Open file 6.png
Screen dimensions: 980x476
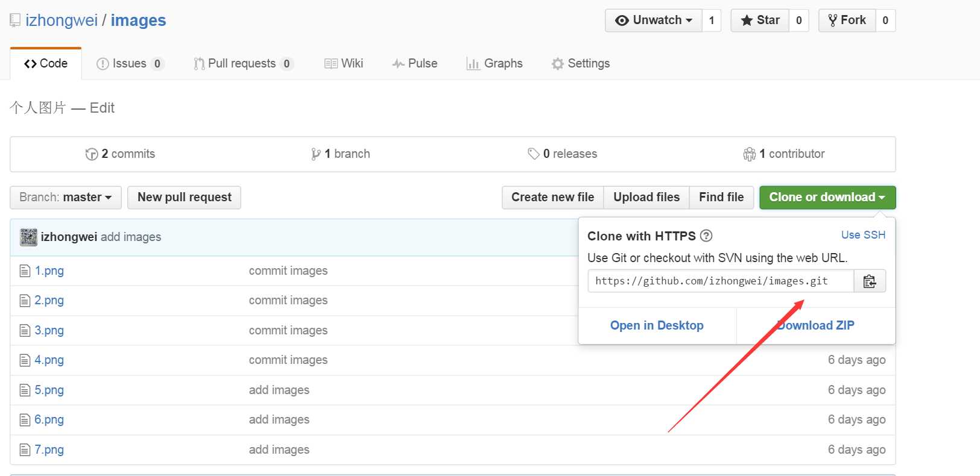pyautogui.click(x=49, y=420)
